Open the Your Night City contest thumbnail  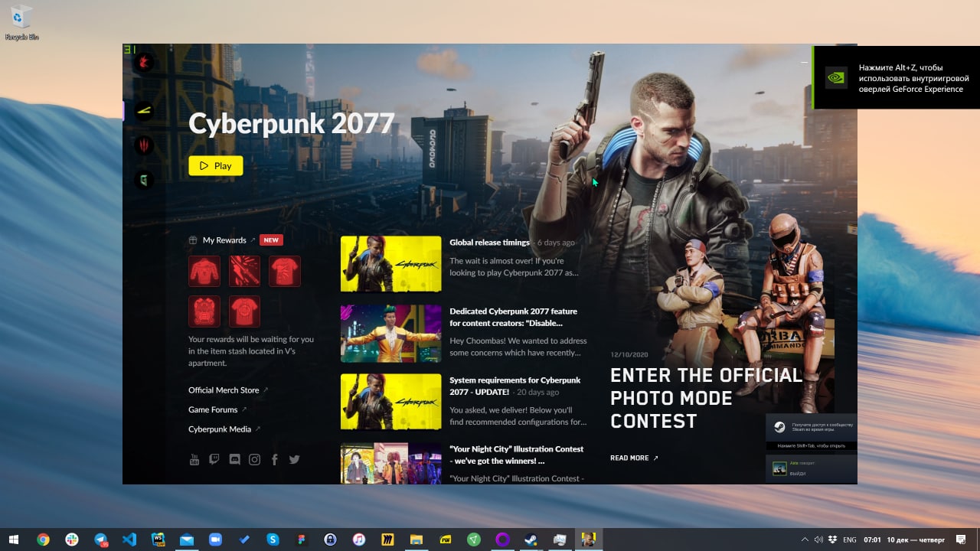[390, 464]
